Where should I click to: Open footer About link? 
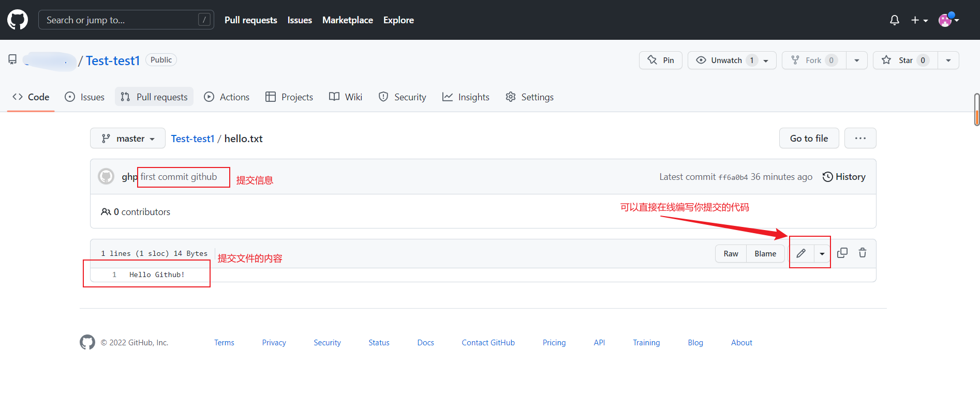[741, 343]
